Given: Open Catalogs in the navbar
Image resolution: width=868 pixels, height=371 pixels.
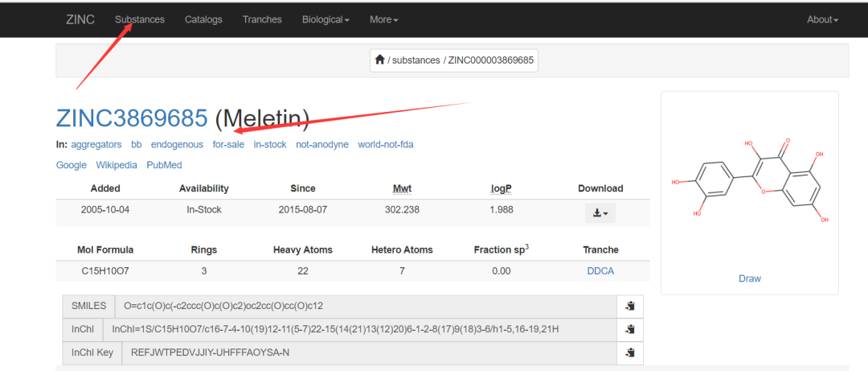Looking at the screenshot, I should pos(203,19).
